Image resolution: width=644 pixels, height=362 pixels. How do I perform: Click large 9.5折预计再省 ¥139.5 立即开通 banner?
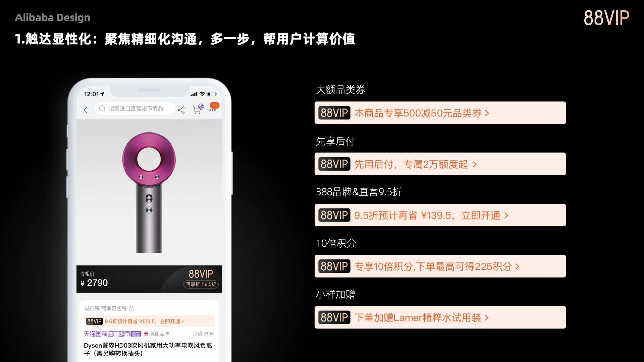(x=440, y=215)
